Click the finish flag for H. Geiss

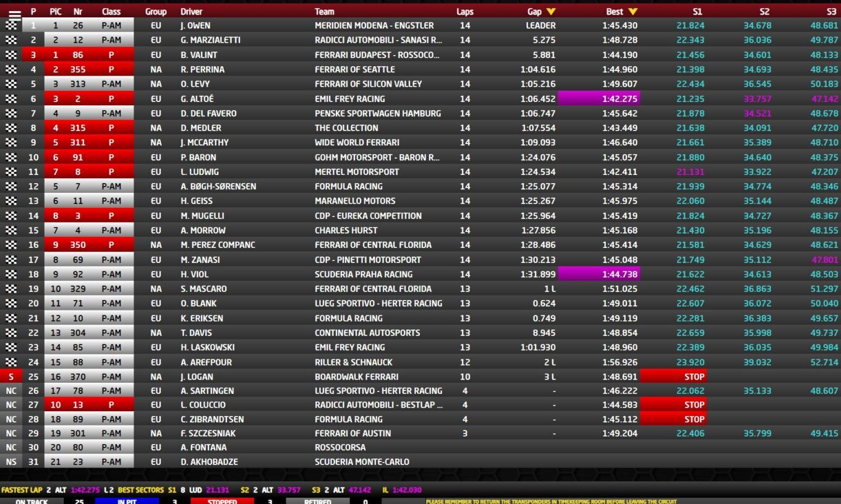click(11, 201)
